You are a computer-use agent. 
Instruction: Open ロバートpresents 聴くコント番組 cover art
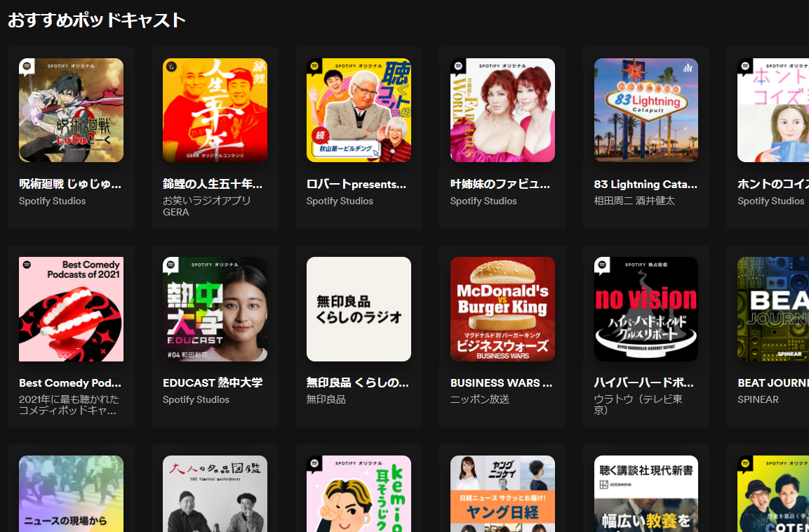pos(359,110)
